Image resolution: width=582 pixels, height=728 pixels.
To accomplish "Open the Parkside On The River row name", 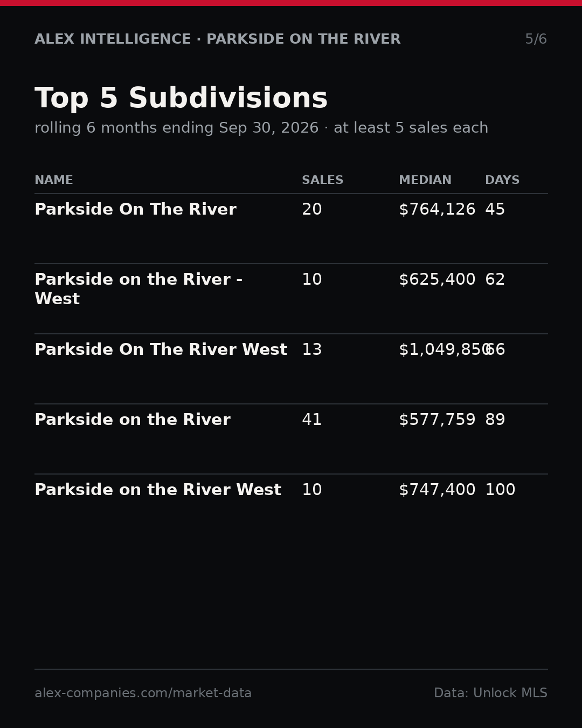I will pos(135,210).
